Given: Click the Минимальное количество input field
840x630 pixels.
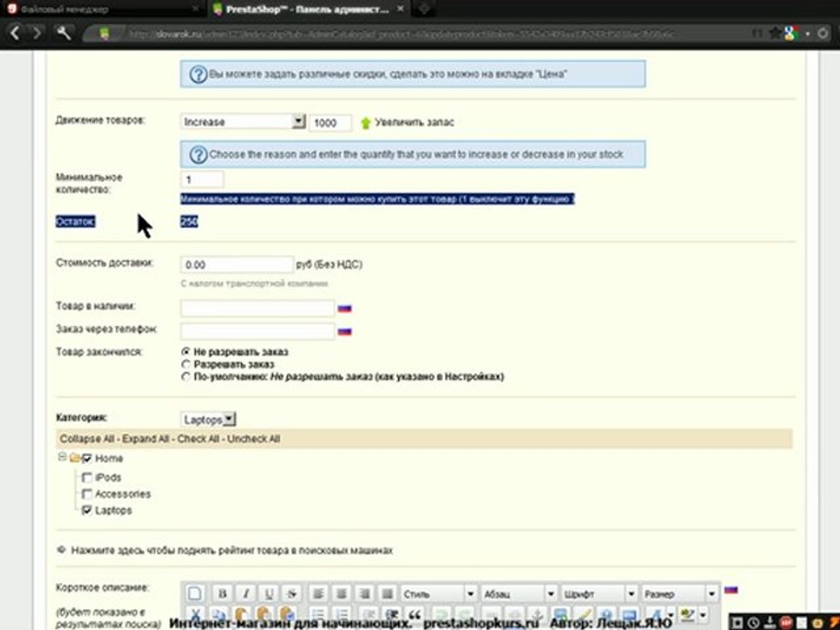Looking at the screenshot, I should 202,179.
